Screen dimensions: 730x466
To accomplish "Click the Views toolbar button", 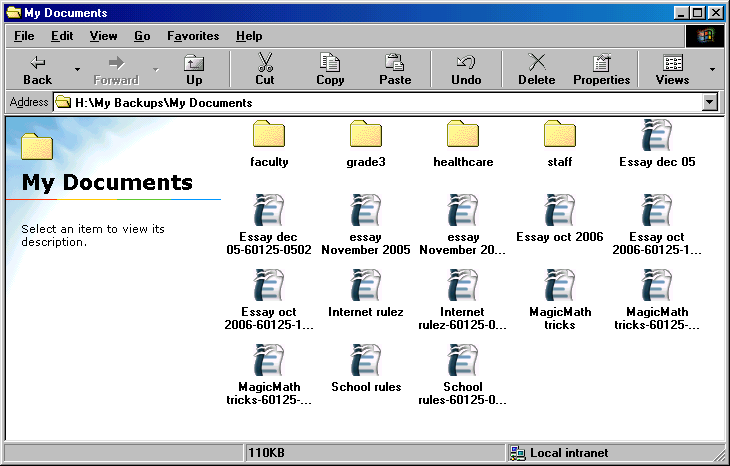I will (x=672, y=69).
